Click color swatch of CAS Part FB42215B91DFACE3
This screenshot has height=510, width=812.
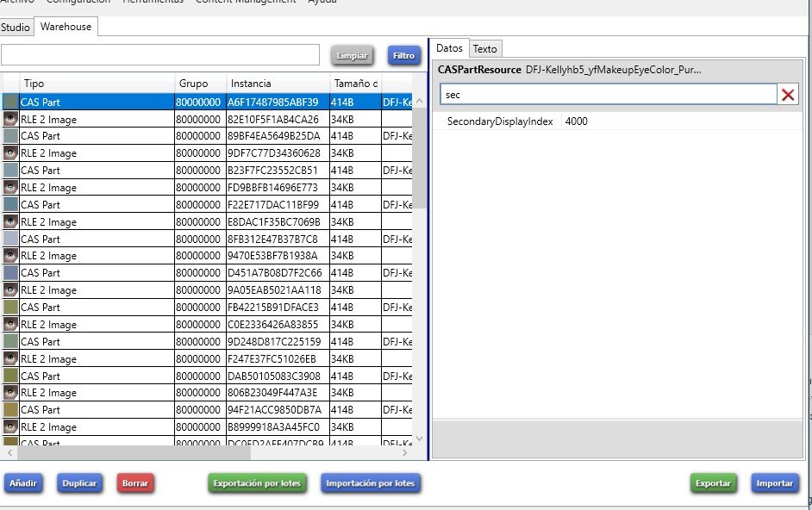coord(10,308)
